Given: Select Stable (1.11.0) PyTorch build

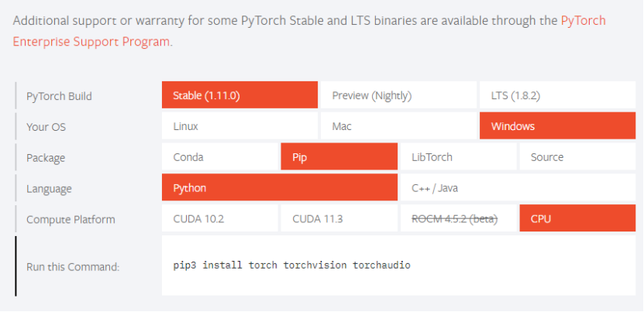Looking at the screenshot, I should click(239, 95).
